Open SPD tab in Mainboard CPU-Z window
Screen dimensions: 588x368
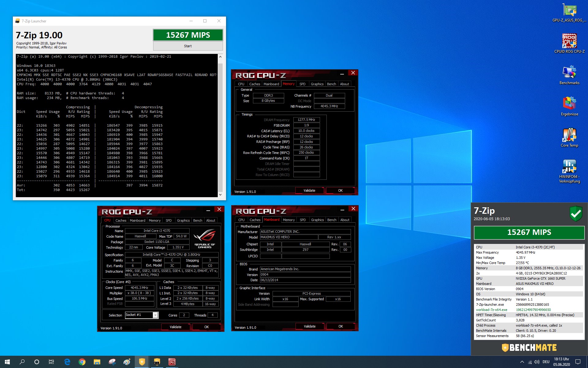click(303, 220)
